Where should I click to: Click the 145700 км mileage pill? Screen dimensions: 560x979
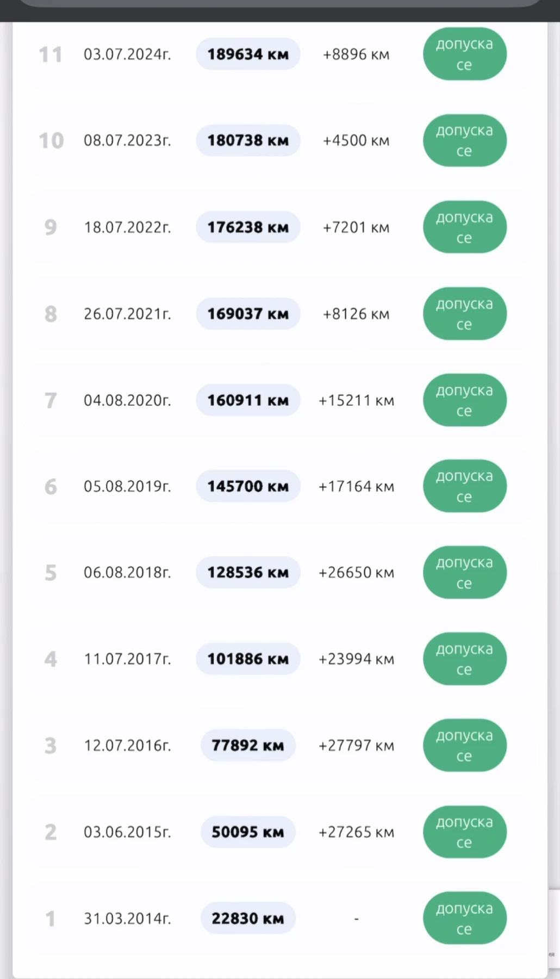coord(248,486)
